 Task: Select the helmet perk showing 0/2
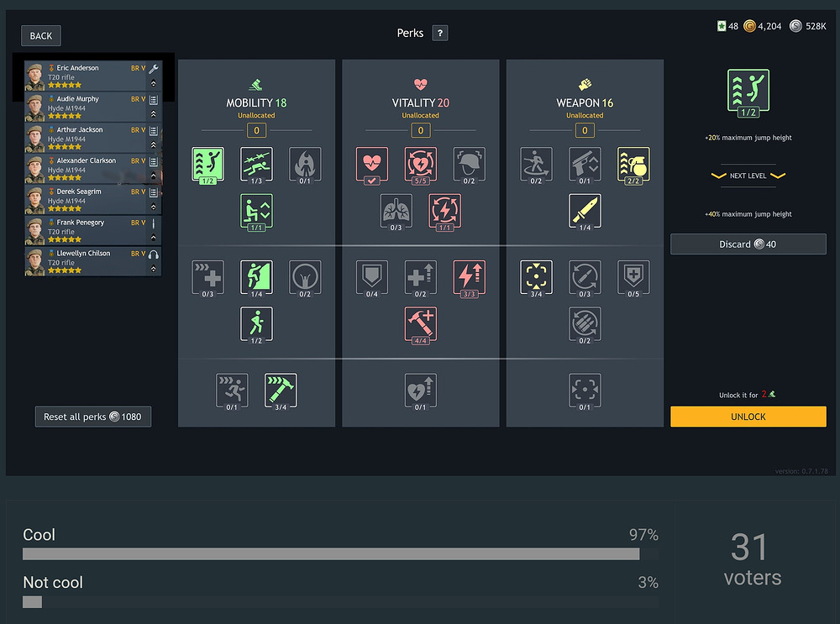469,164
